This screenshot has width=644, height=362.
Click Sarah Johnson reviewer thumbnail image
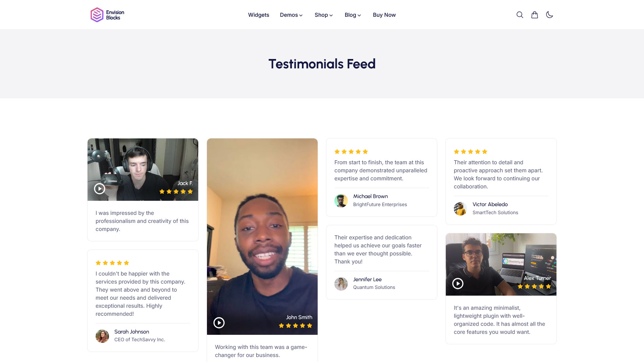pos(102,336)
